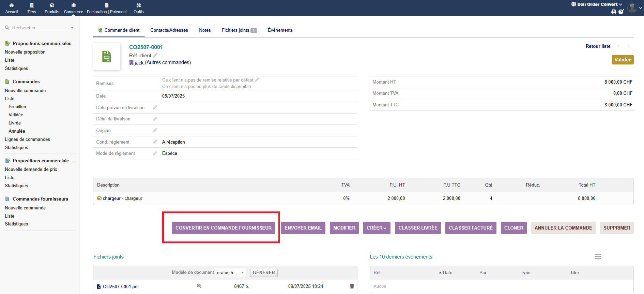Open the events list hamburger menu icon
The image size is (644, 294).
click(x=598, y=256)
